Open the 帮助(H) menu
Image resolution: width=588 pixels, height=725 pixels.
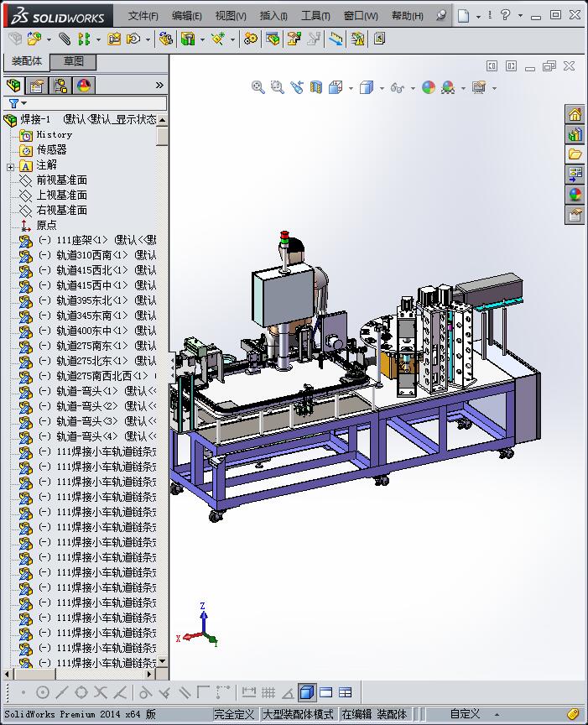[x=407, y=16]
